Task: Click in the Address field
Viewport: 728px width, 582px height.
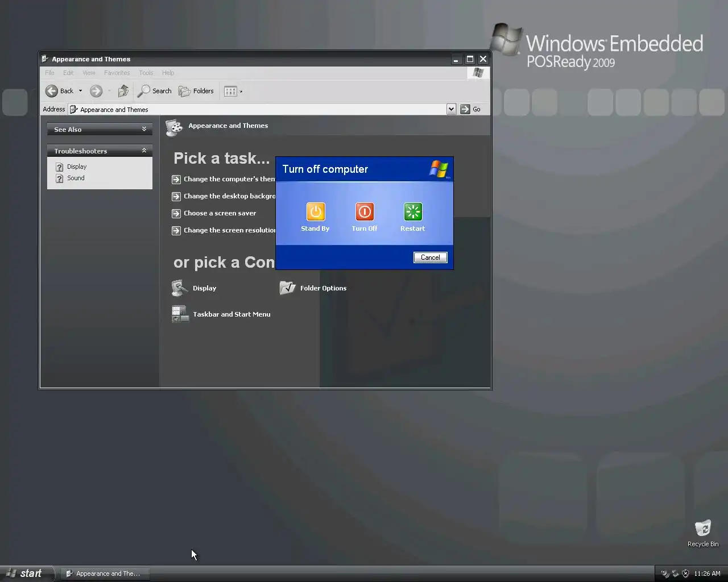Action: coord(257,109)
